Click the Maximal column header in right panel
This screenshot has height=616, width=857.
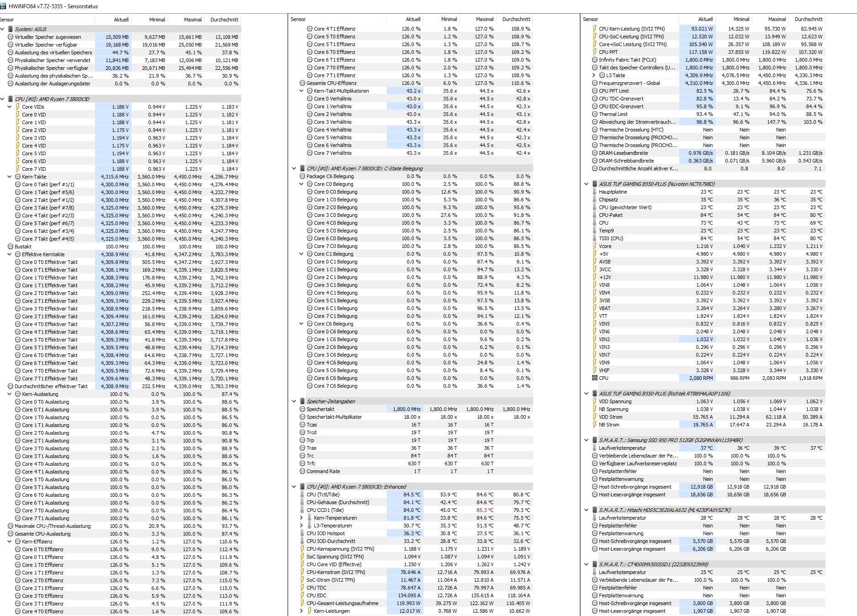[770, 19]
